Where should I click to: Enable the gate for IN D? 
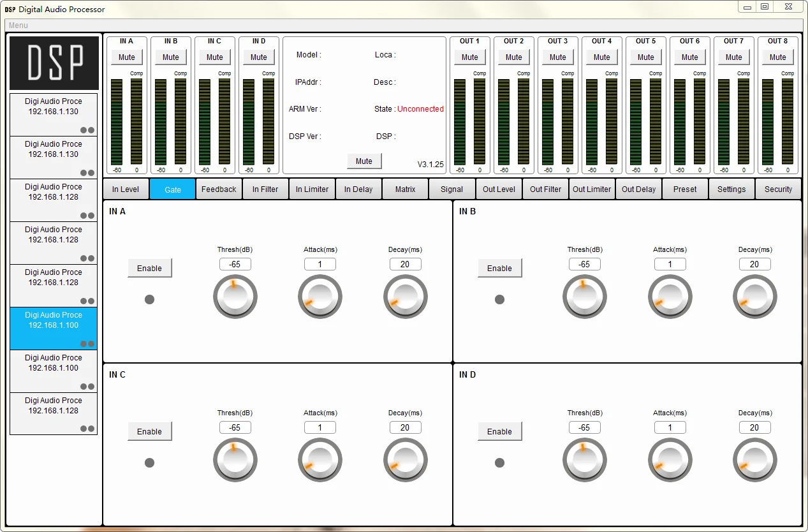click(x=499, y=431)
